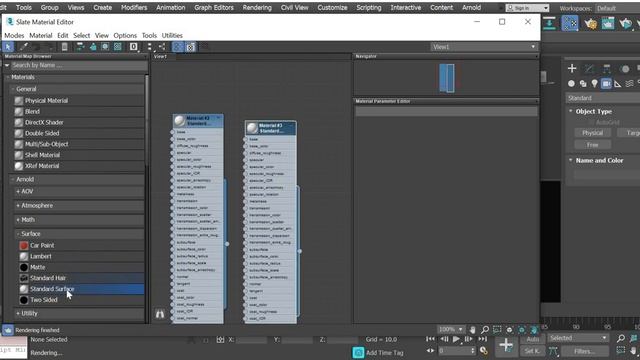Open Modes menu in Slate editor

[x=14, y=36]
